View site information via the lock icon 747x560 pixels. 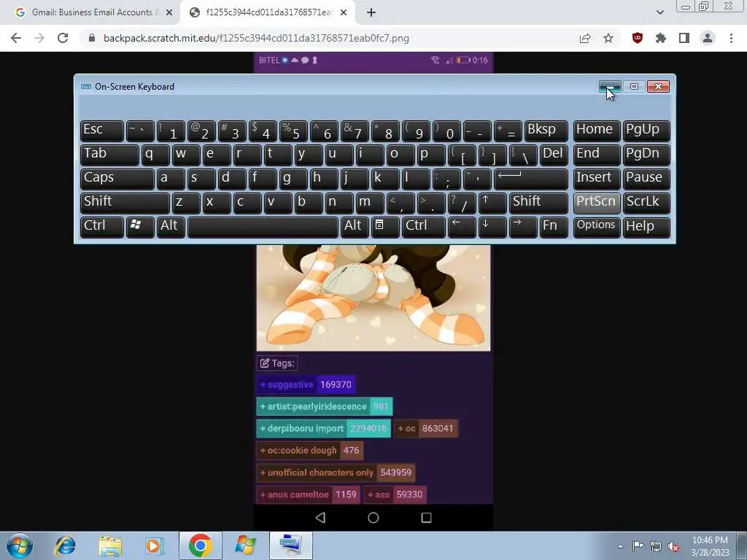pos(92,38)
